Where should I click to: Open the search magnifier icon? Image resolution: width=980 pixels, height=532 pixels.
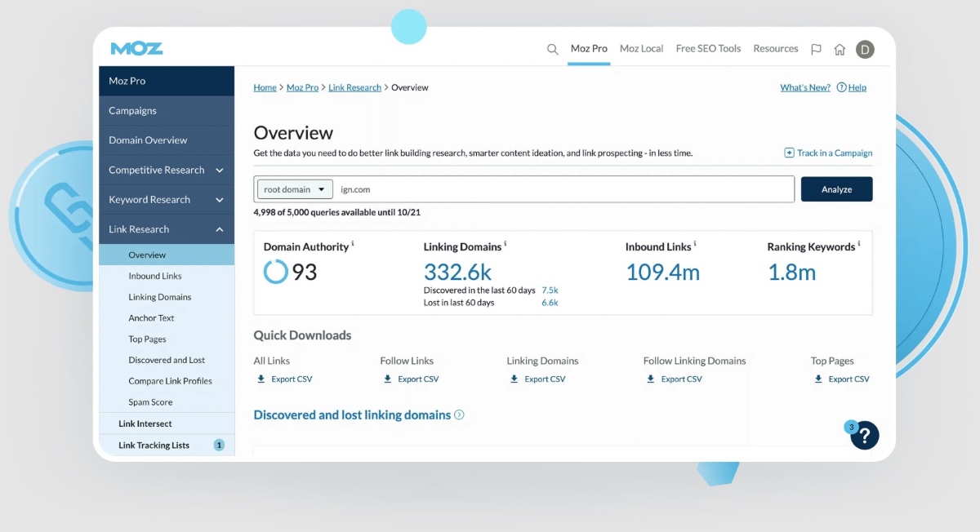(553, 49)
